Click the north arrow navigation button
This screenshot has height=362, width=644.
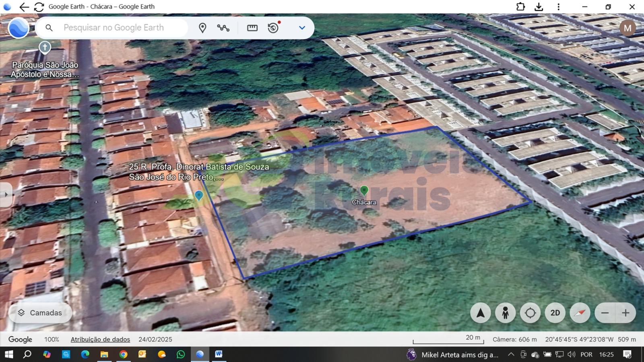click(480, 313)
